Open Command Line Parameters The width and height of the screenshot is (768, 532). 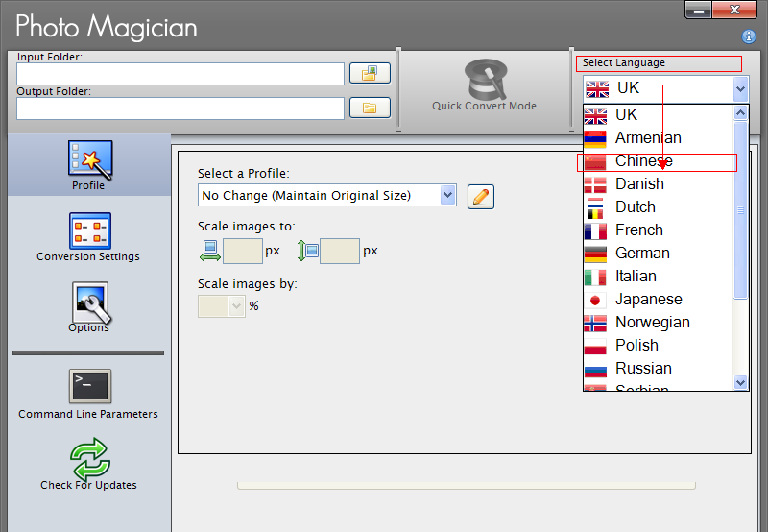click(x=89, y=392)
